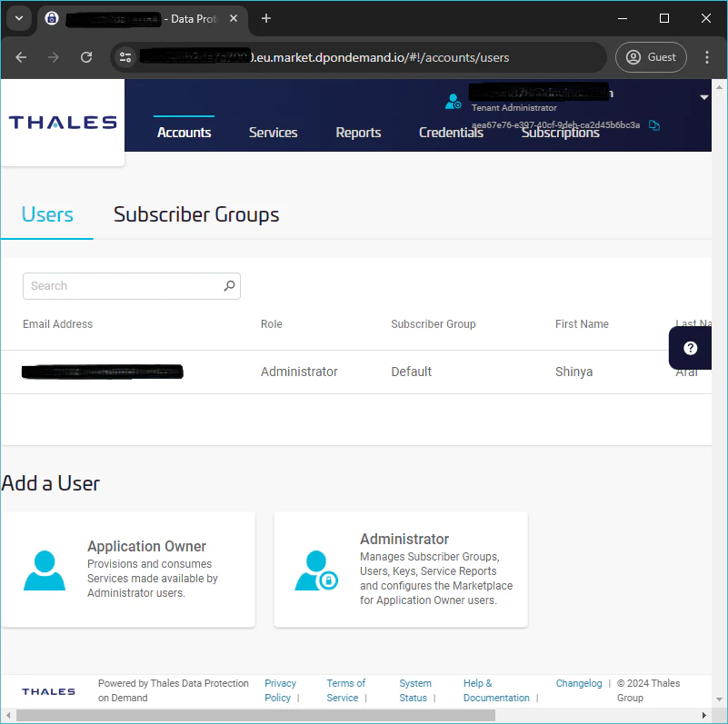The height and width of the screenshot is (724, 728).
Task: Copy the tenant ID with copy icon
Action: click(654, 125)
